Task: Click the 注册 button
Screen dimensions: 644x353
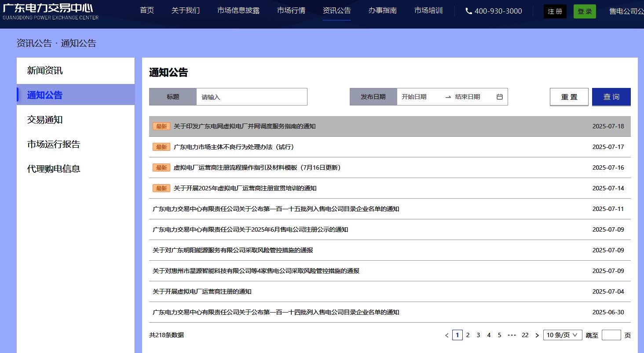Action: (555, 11)
